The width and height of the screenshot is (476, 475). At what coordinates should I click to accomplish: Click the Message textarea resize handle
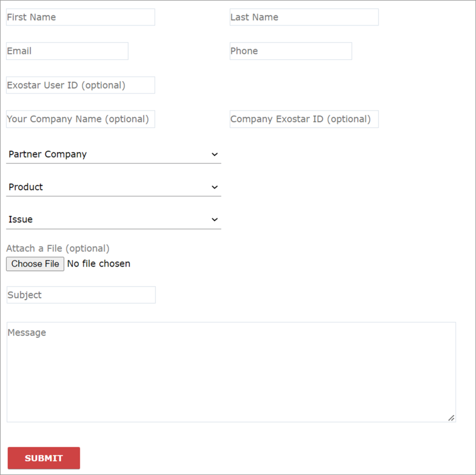tap(450, 418)
